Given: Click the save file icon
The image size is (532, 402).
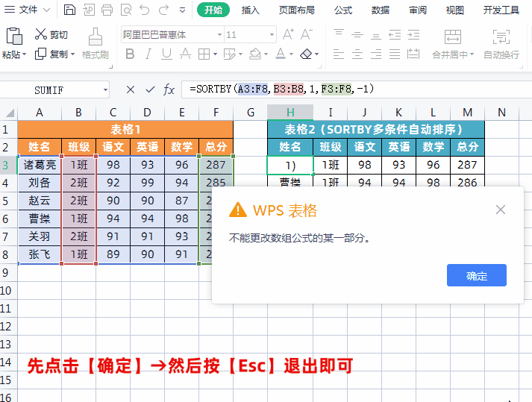Looking at the screenshot, I should tap(69, 10).
